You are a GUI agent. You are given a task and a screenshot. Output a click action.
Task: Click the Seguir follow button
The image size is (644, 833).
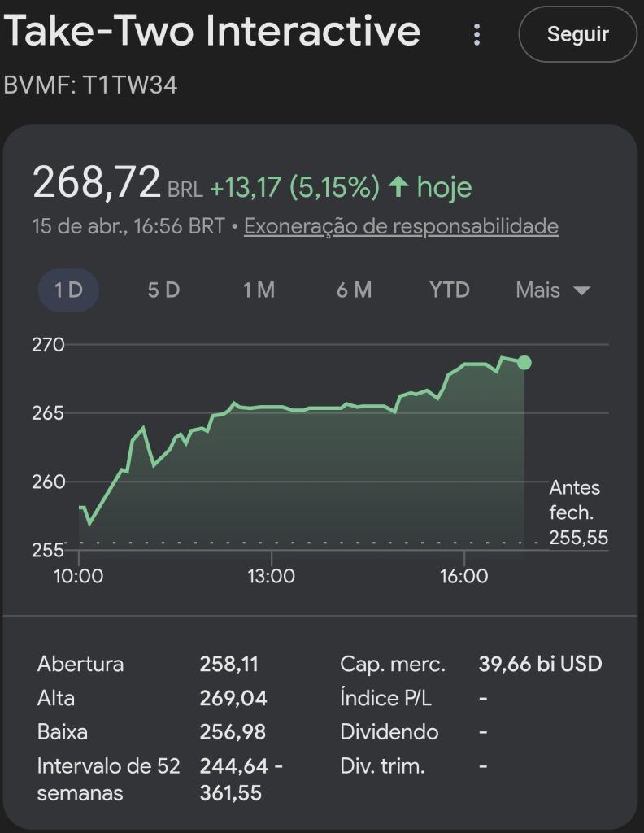tap(577, 34)
